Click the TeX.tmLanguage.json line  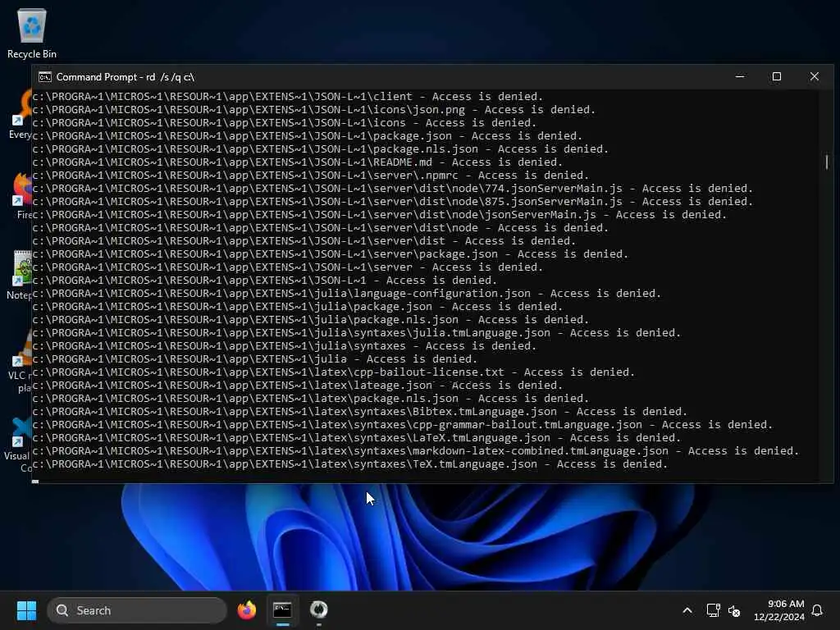[350, 464]
